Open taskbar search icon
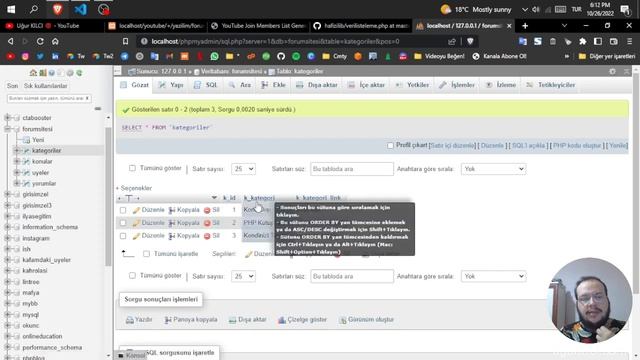The image size is (640, 360). tap(34, 9)
